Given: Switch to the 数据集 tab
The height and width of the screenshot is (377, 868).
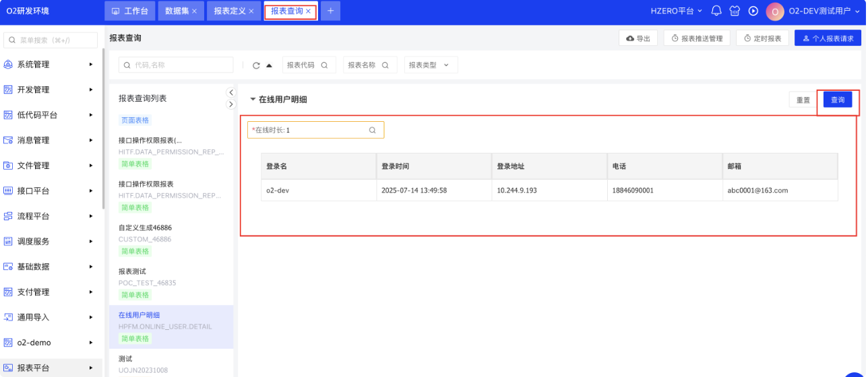Looking at the screenshot, I should pyautogui.click(x=181, y=11).
